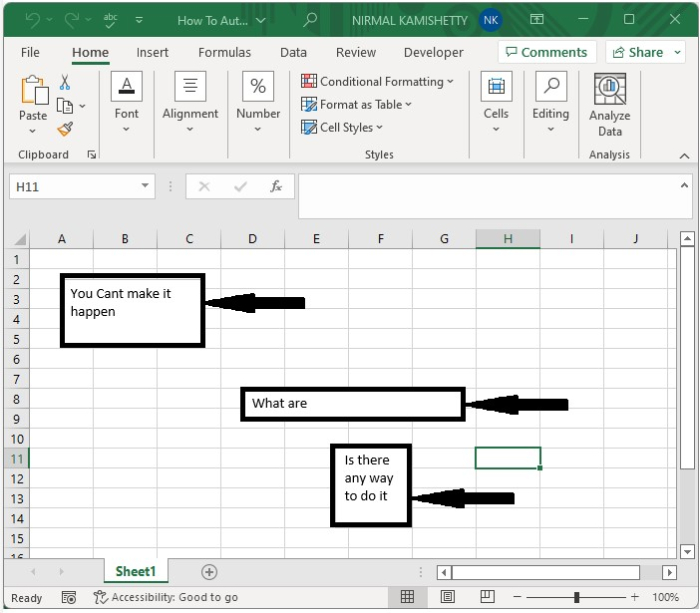Image resolution: width=700 pixels, height=613 pixels.
Task: Open Format as Table dropdown
Action: click(356, 104)
